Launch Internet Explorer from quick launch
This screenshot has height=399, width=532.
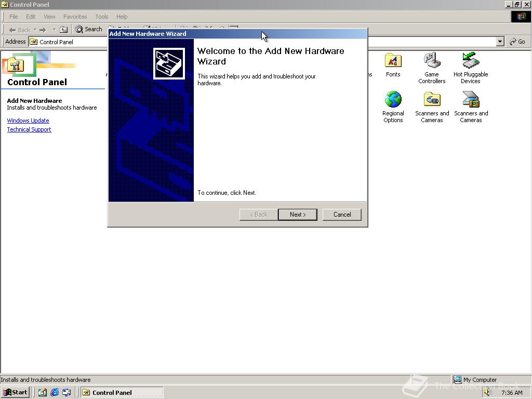coord(54,393)
